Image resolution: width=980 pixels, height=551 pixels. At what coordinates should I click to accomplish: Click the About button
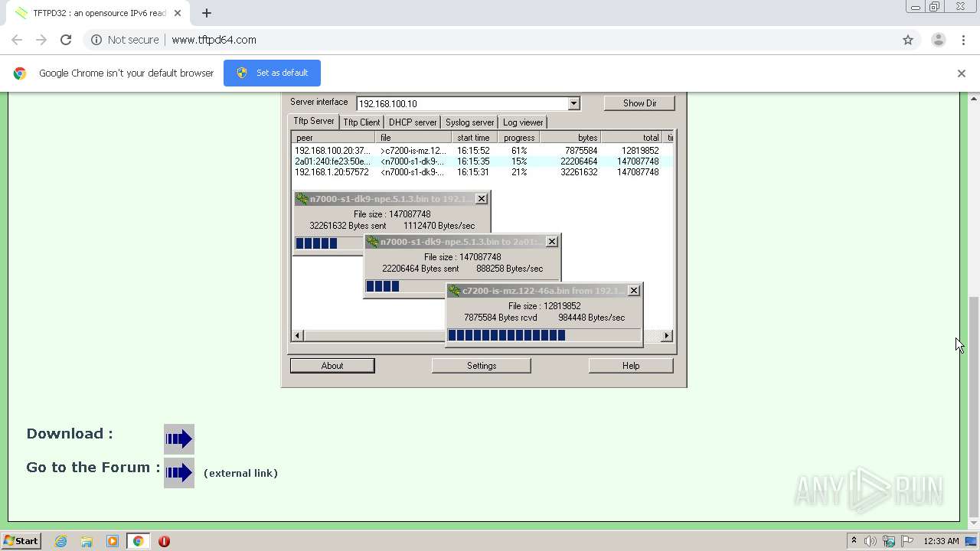[x=332, y=366]
